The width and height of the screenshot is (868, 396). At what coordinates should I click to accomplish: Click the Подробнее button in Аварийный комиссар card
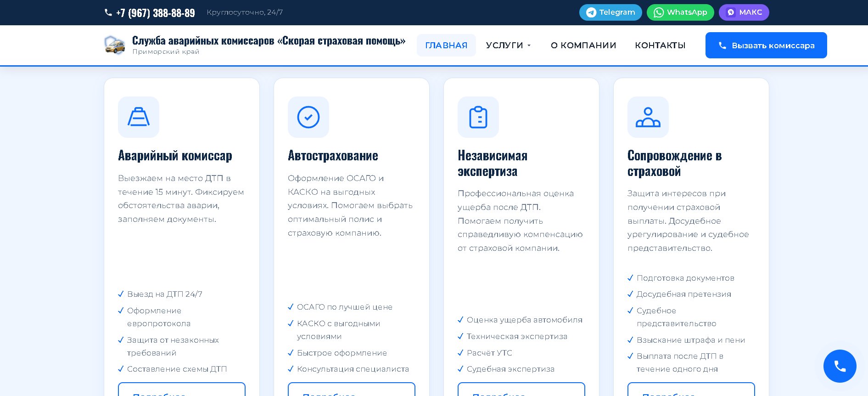point(182,390)
